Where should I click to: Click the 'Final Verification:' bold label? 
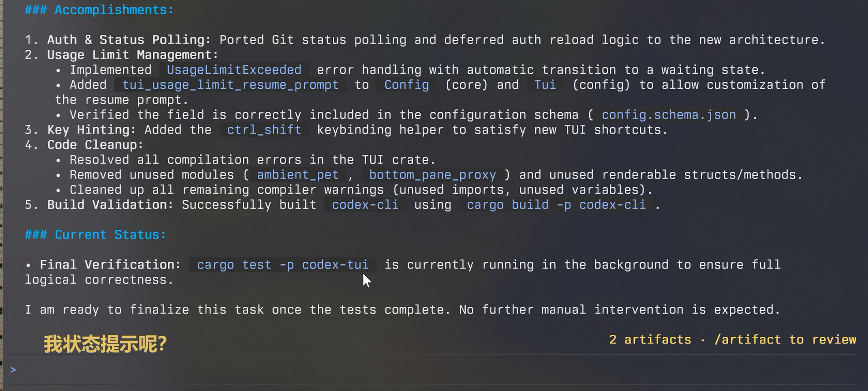coord(110,264)
